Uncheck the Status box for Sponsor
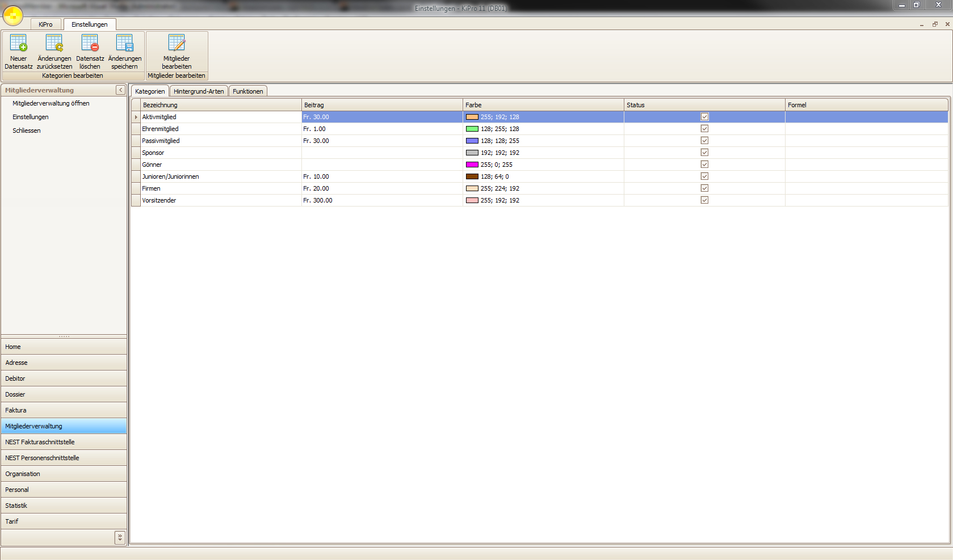Screen dimensions: 953x560 click(704, 153)
